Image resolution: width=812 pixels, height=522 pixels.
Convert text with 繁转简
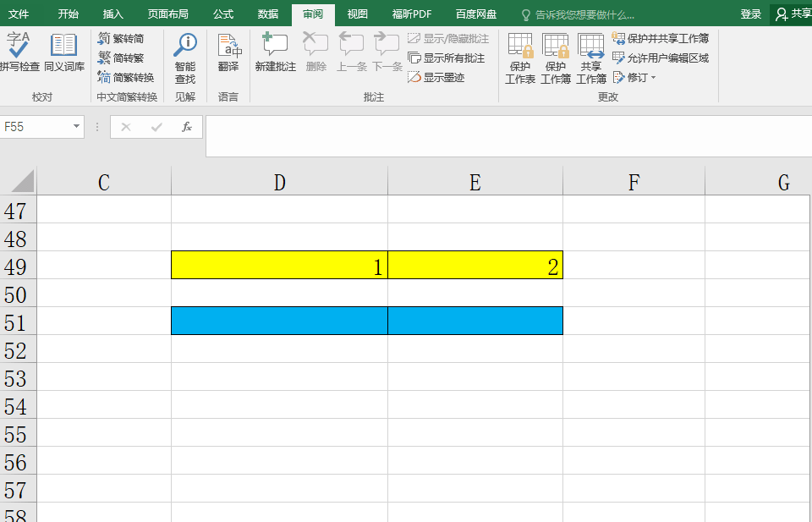tap(121, 38)
